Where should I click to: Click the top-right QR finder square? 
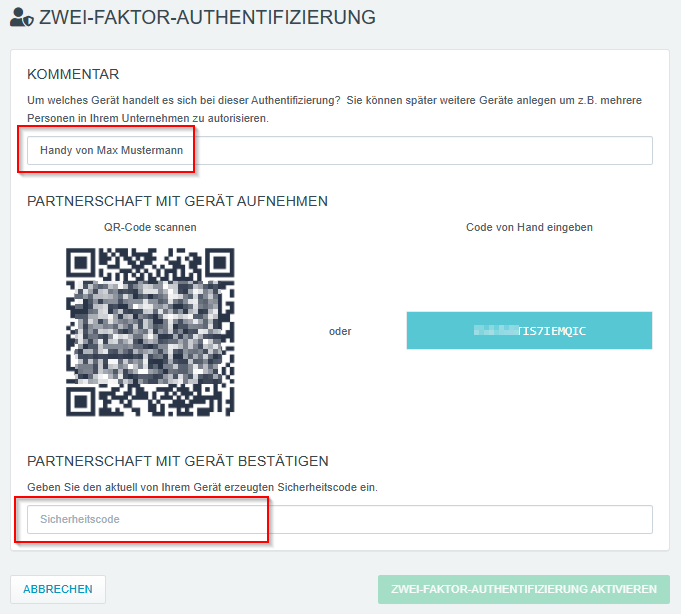click(x=220, y=263)
